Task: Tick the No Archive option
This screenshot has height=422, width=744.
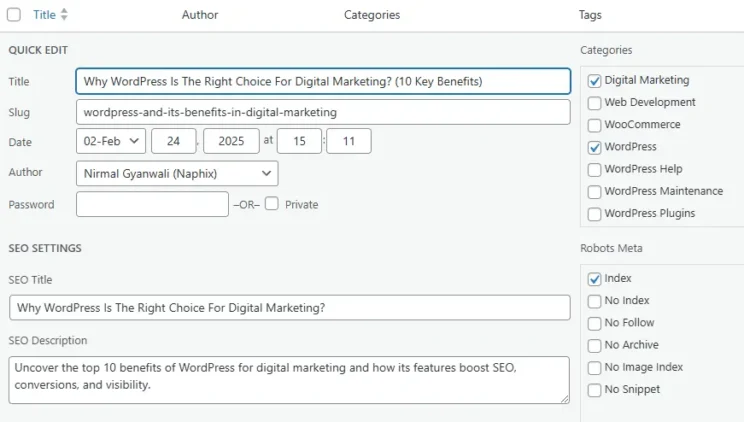Action: tap(594, 346)
